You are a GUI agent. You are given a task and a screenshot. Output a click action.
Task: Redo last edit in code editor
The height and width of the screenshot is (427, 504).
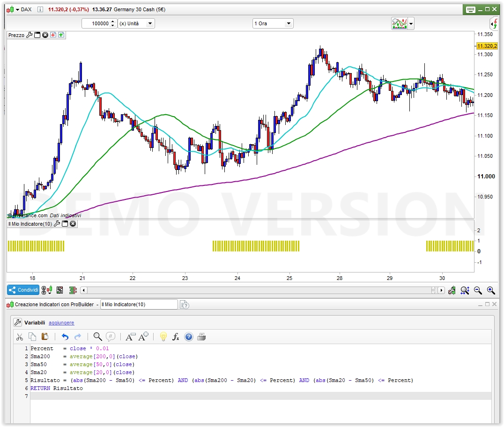78,337
